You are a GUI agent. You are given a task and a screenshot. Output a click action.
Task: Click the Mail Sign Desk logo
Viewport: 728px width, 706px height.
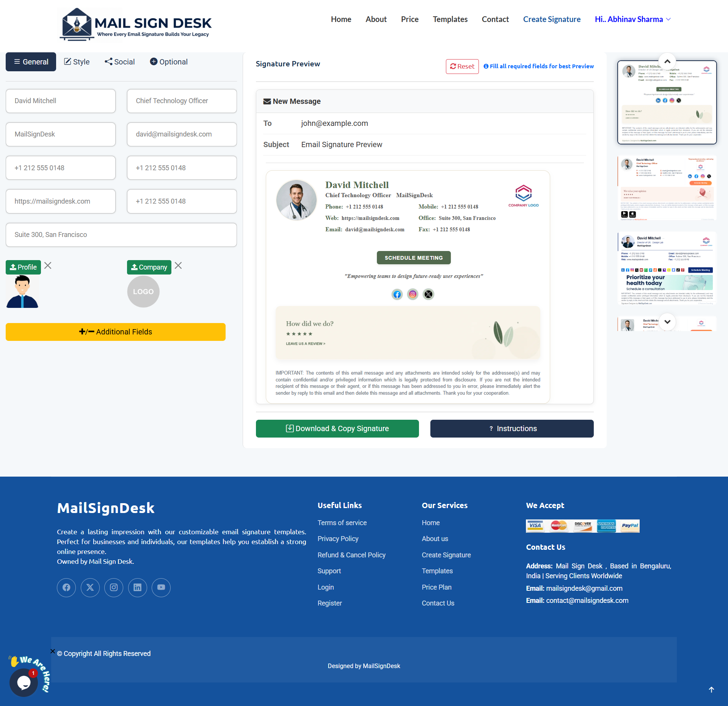(x=135, y=25)
